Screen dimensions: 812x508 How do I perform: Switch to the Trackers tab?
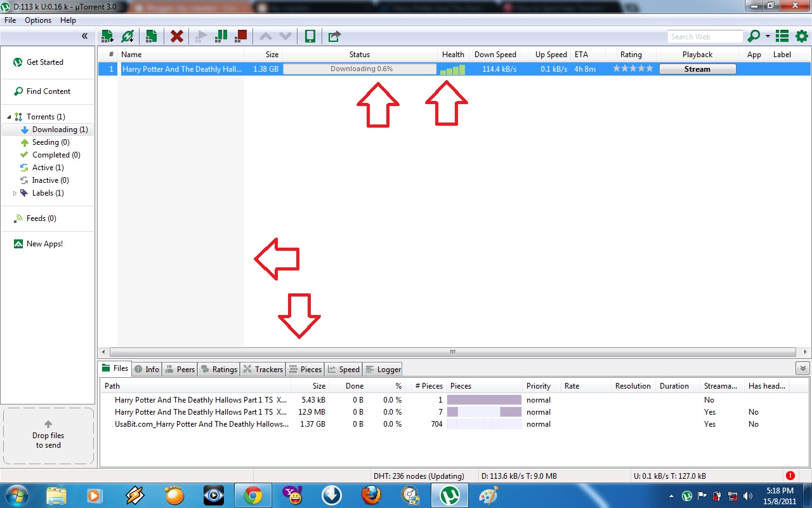click(263, 369)
